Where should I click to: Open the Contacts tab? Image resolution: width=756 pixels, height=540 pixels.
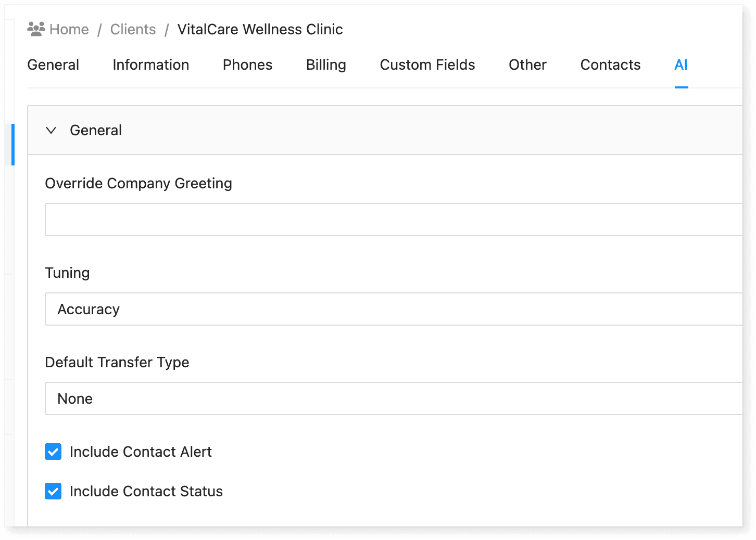[x=610, y=65]
